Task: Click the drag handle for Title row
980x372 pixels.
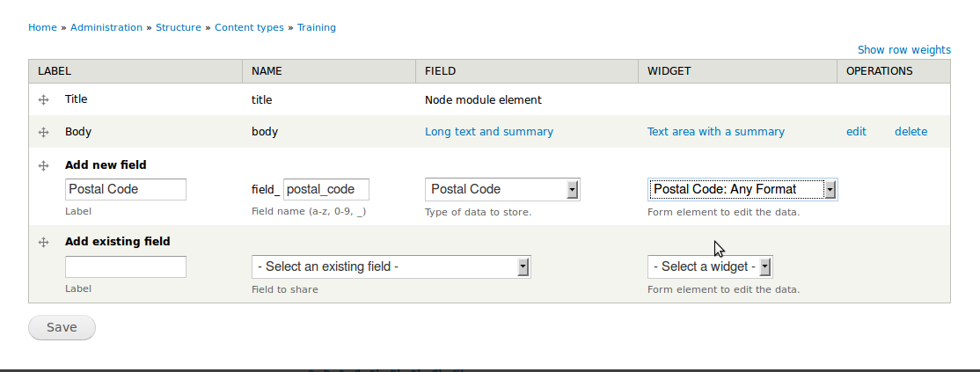Action: coord(43,100)
